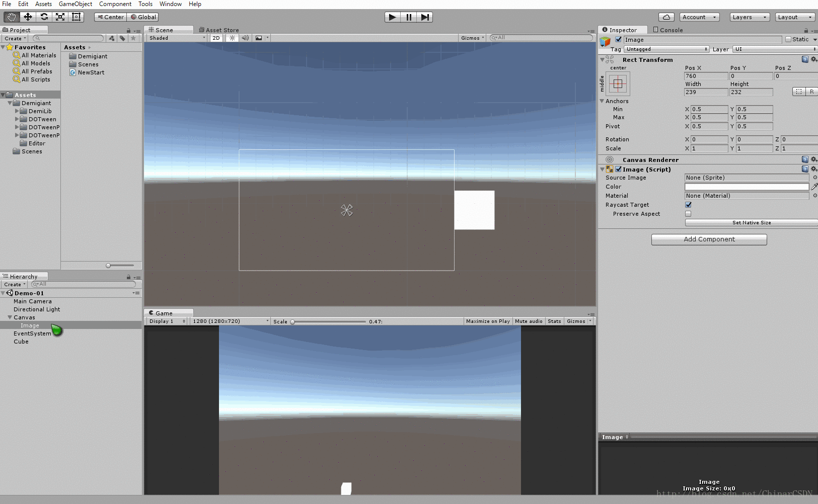Click the Pos X input field

(x=706, y=76)
